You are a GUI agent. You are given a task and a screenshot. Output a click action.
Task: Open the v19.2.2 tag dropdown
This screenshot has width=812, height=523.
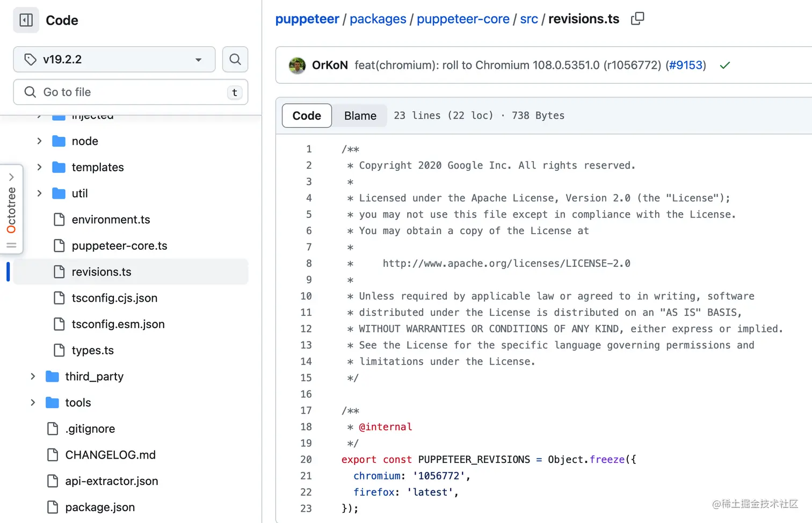114,59
